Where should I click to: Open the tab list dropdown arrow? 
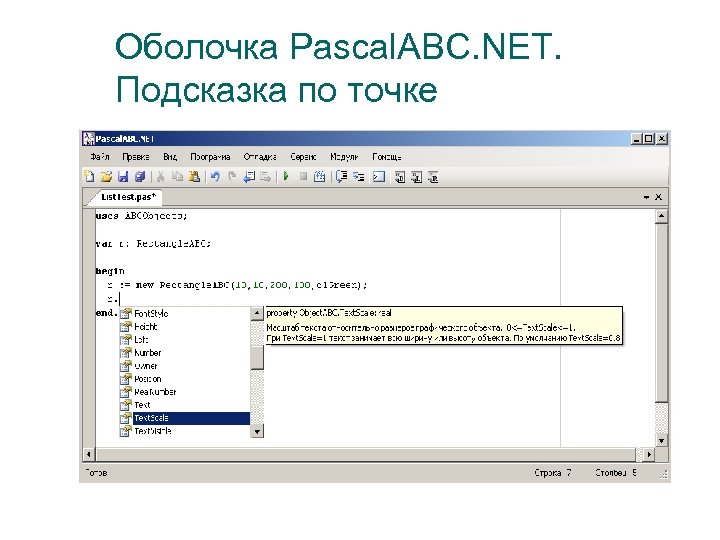pos(646,197)
